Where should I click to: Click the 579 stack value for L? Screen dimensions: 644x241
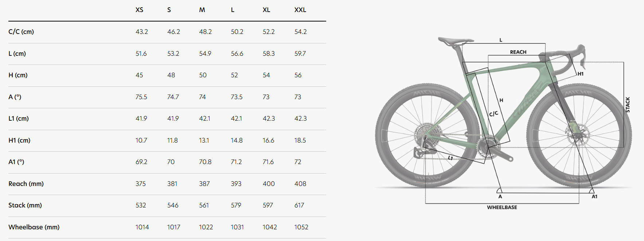point(236,205)
